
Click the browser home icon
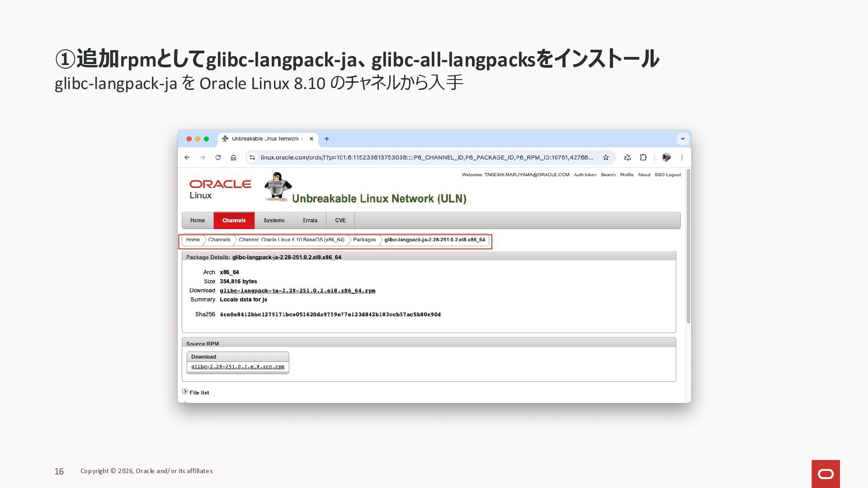coord(233,157)
